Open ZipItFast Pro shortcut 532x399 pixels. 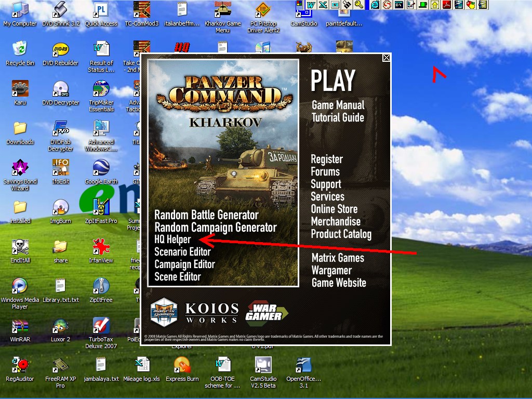pyautogui.click(x=101, y=211)
